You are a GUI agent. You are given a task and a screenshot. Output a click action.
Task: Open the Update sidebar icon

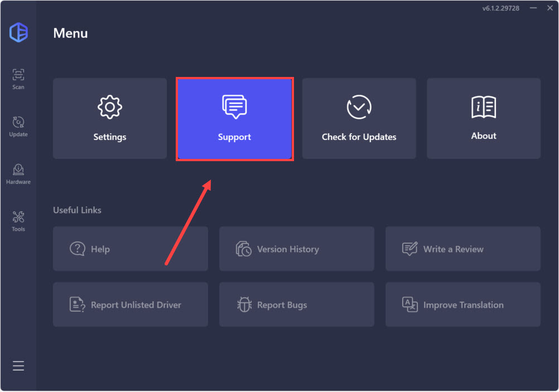coord(18,126)
